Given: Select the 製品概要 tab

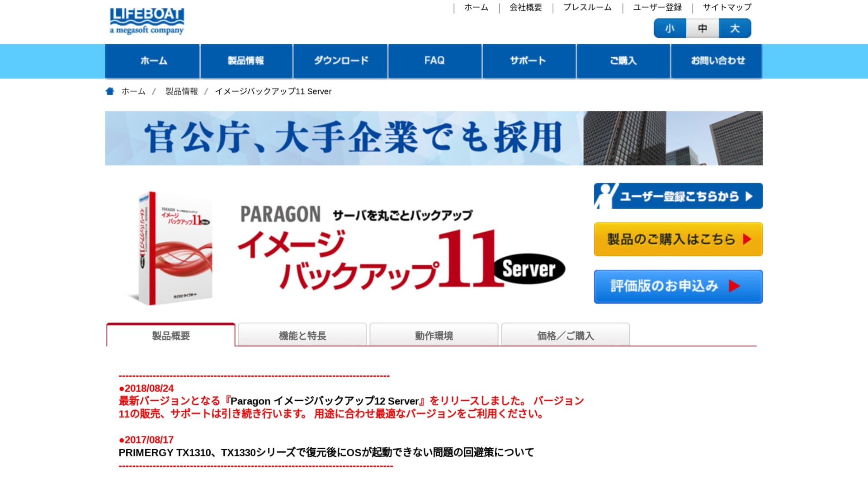Looking at the screenshot, I should (171, 335).
